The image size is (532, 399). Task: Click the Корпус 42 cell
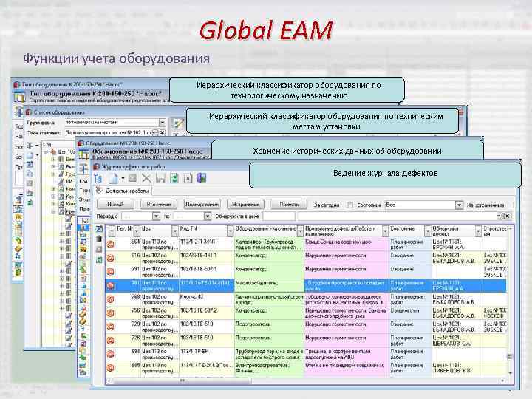click(207, 299)
